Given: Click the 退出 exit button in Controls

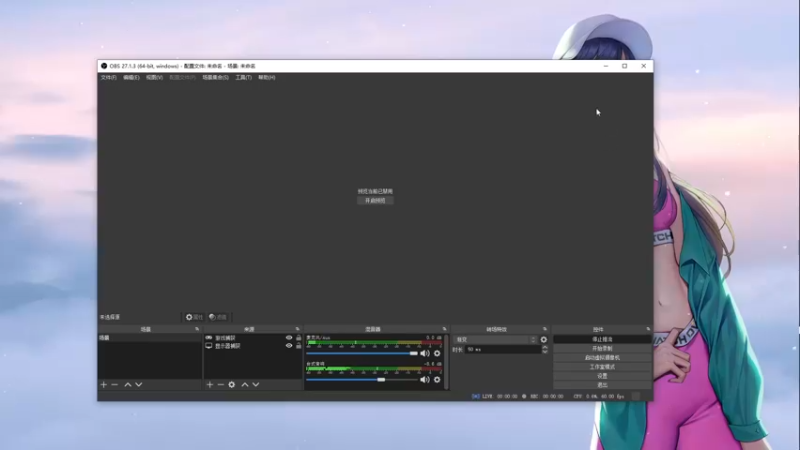Looking at the screenshot, I should click(603, 385).
